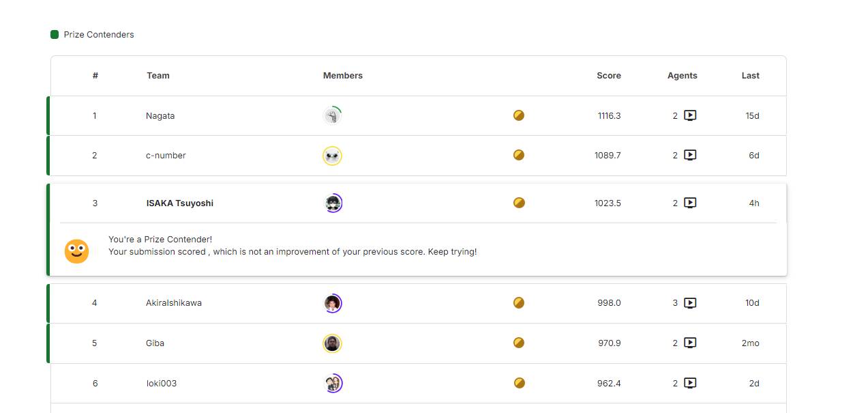
Task: Open c-number's episode playback icon
Action: coord(690,155)
